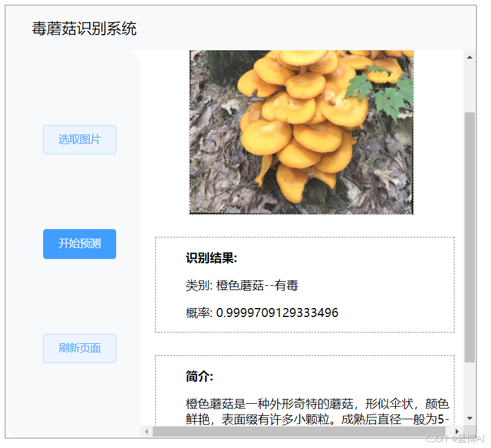Screen dimensions: 491x448
Task: Click the 识别结果: heading
Action: tap(211, 258)
